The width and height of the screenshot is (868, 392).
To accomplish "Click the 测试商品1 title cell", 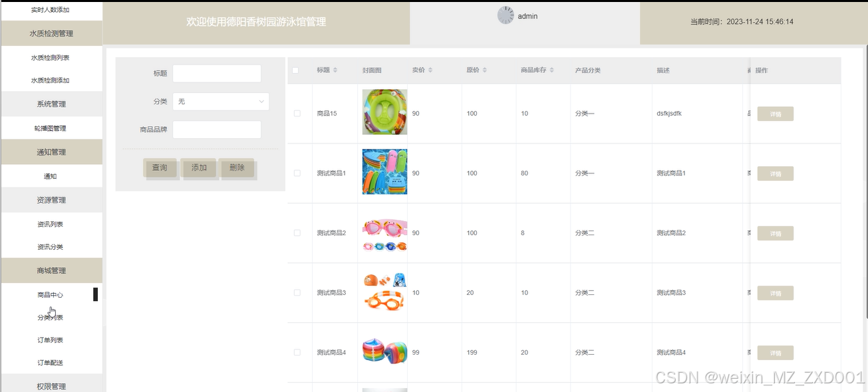I will coord(332,173).
